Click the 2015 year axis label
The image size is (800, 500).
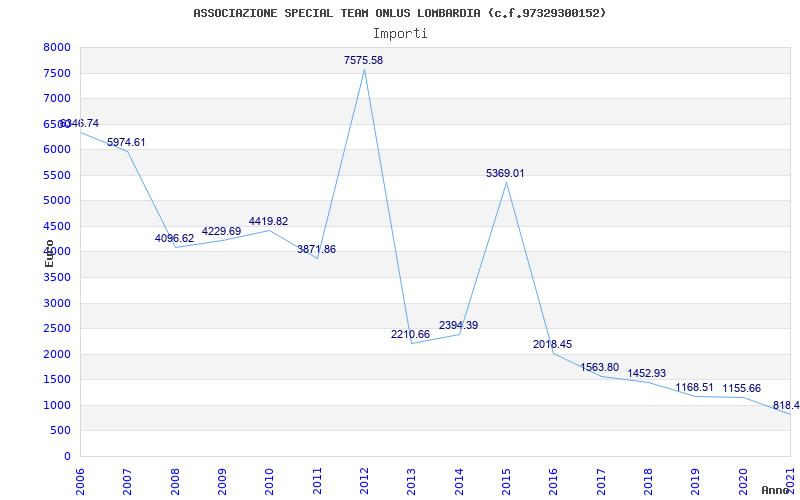(x=506, y=482)
